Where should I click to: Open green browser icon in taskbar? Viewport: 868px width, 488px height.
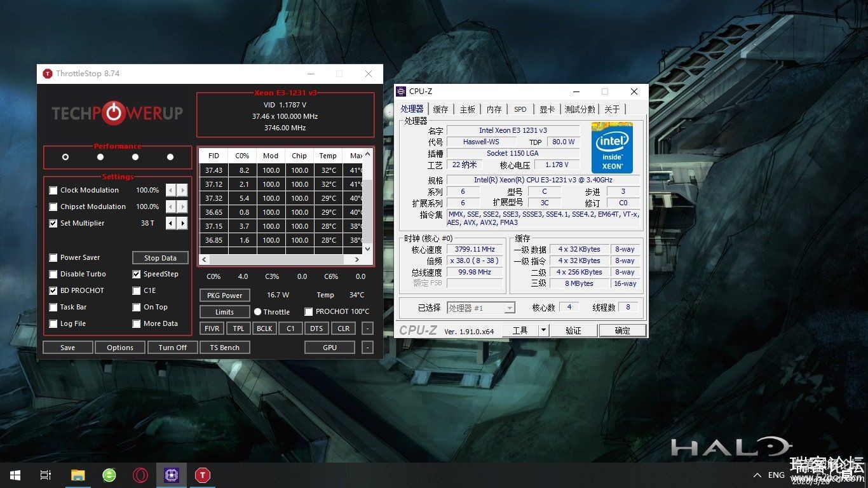109,475
